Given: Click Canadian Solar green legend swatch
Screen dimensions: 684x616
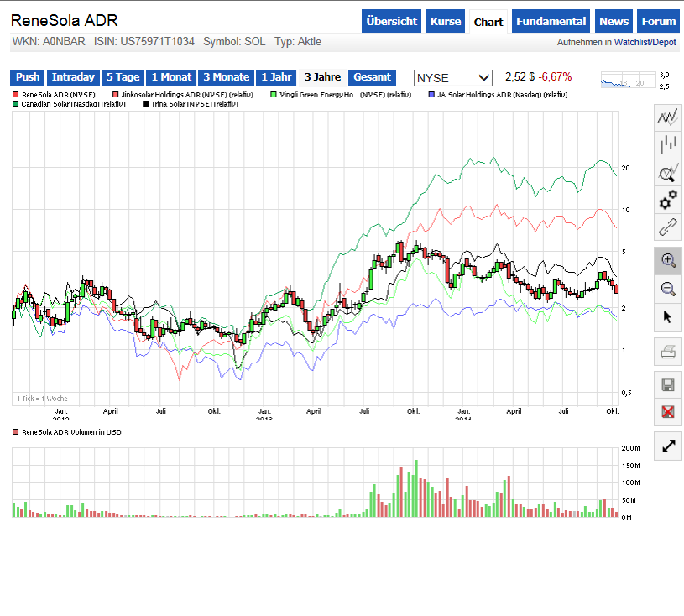Looking at the screenshot, I should 15,104.
